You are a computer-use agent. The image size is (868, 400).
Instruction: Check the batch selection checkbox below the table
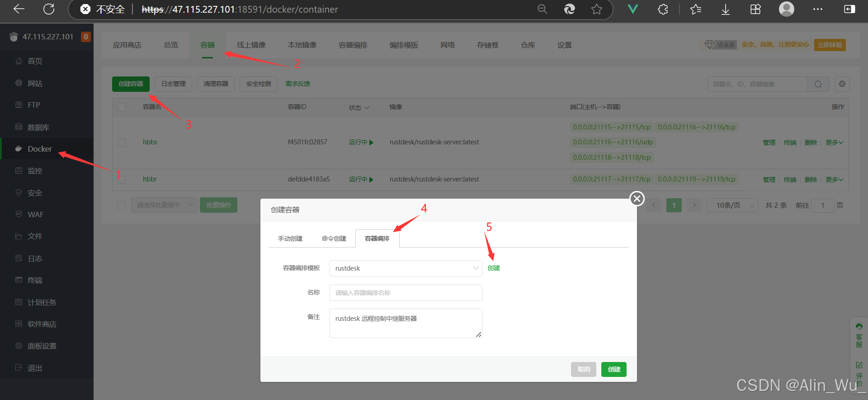click(122, 205)
